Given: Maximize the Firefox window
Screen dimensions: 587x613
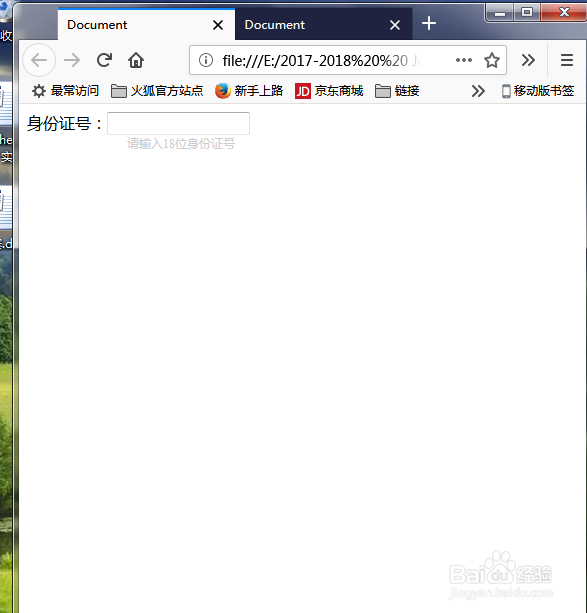Looking at the screenshot, I should point(527,13).
